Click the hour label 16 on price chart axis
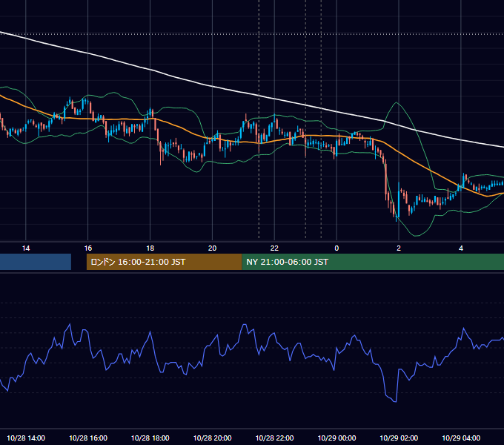This screenshot has height=445, width=504. click(88, 248)
